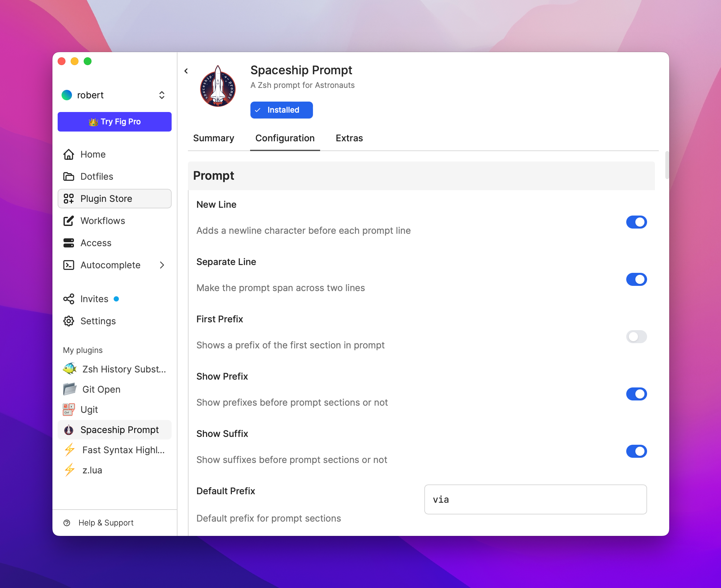The image size is (721, 588).
Task: Click the Dotfiles folder icon
Action: click(68, 176)
